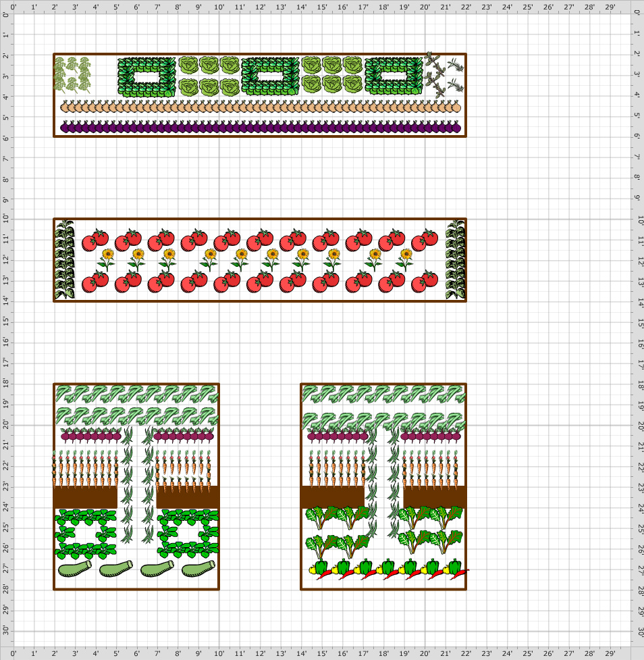Select the leftmost sunflower between the tomato rows
644x660 pixels.
107,259
